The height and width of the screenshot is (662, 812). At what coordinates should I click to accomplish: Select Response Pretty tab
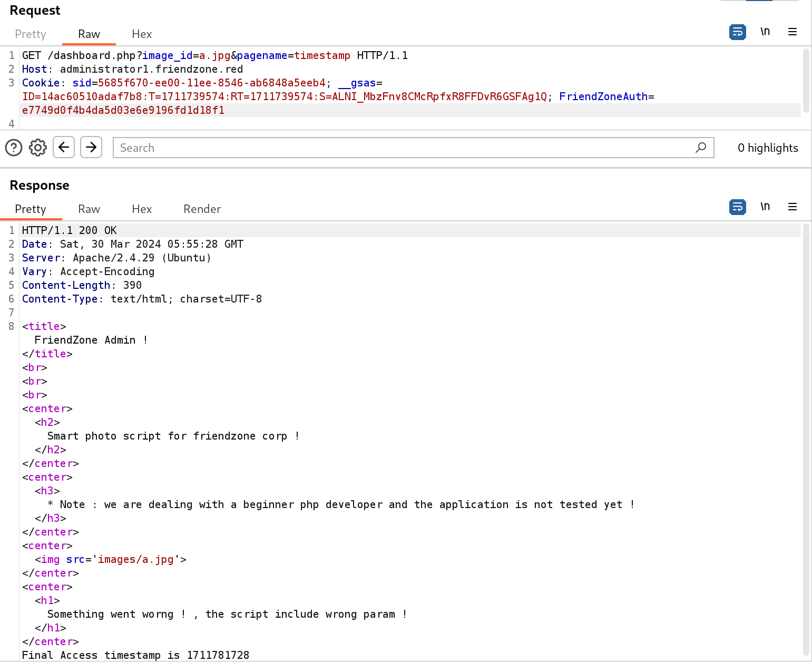tap(31, 209)
